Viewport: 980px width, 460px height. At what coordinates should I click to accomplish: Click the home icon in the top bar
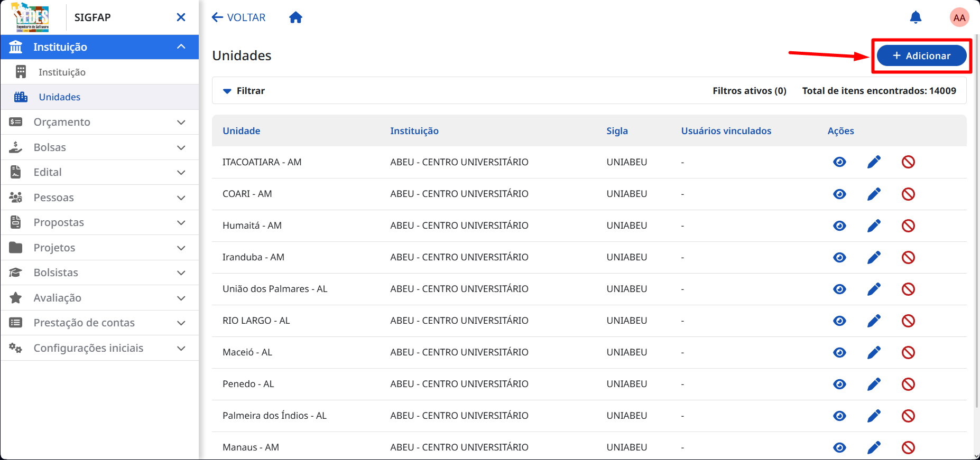click(x=295, y=17)
